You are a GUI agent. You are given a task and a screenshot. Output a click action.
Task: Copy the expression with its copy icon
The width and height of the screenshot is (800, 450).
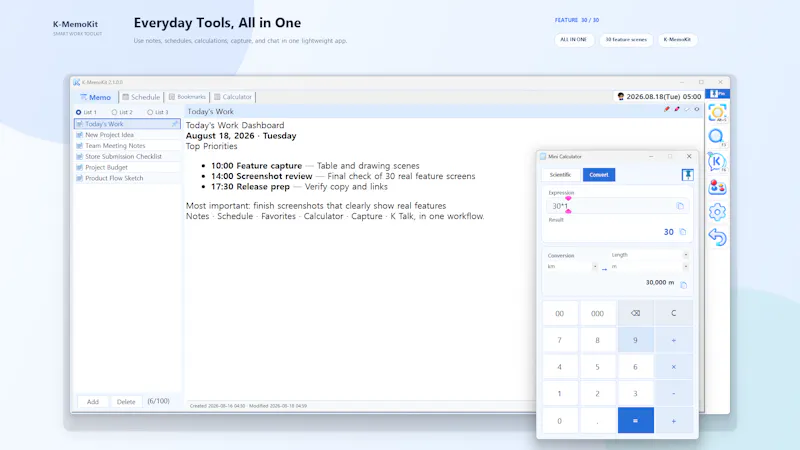coord(680,206)
